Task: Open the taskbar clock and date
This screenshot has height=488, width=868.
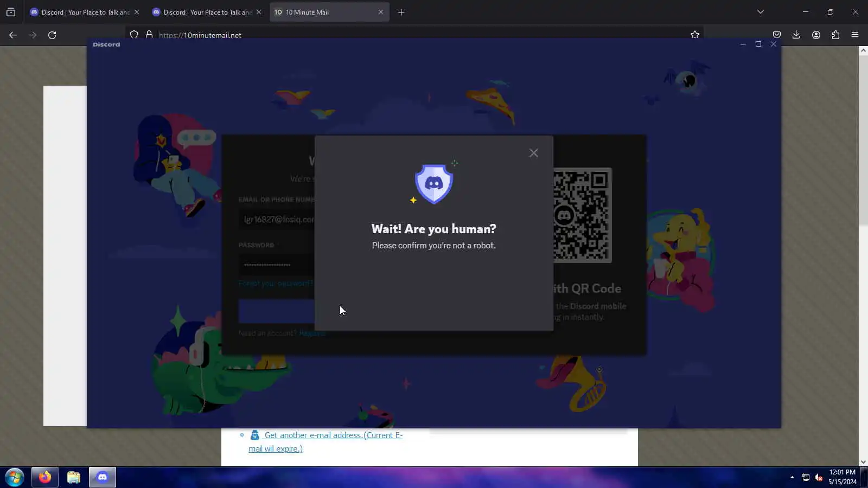Action: click(842, 477)
